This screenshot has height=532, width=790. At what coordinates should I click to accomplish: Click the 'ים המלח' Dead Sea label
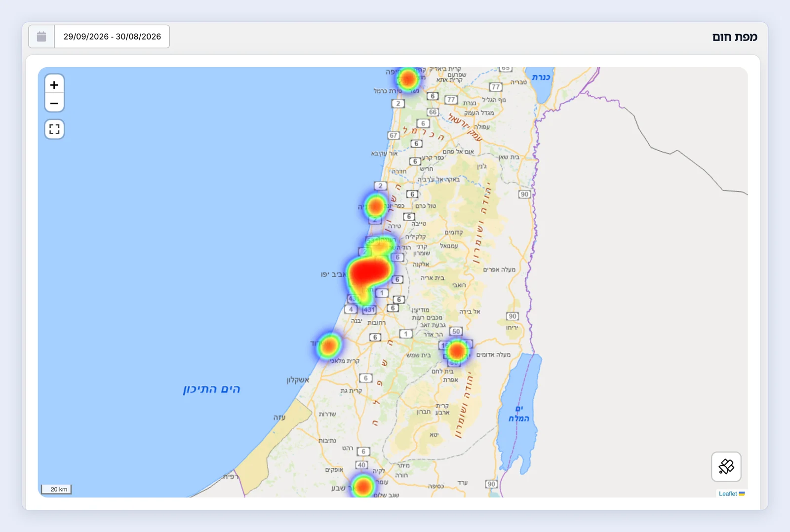[519, 414]
